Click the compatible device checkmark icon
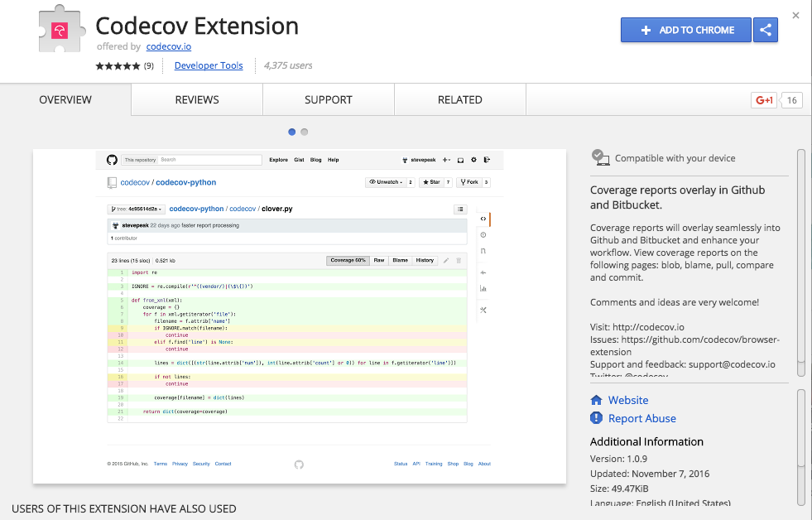 tap(599, 157)
